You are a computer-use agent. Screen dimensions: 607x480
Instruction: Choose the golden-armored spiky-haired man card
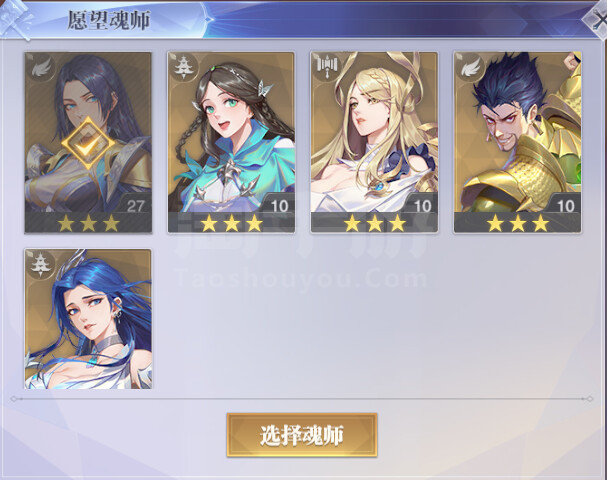tap(518, 142)
